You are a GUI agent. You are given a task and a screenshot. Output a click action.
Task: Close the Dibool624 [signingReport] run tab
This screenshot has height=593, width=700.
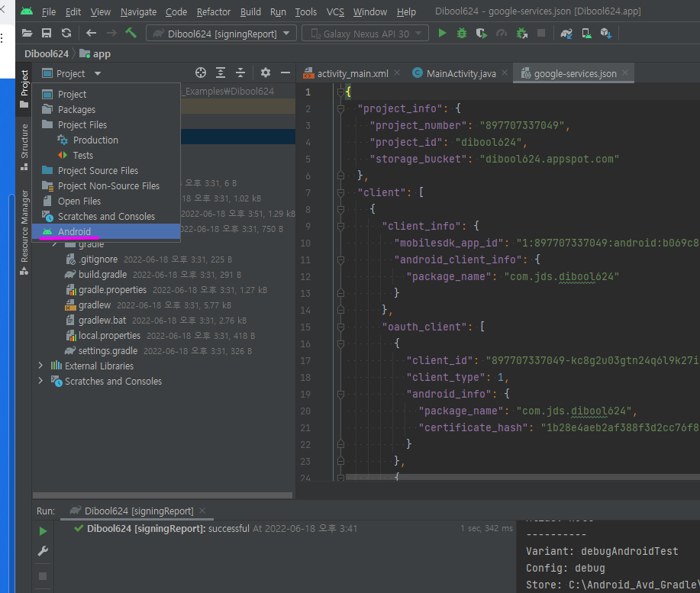point(202,511)
